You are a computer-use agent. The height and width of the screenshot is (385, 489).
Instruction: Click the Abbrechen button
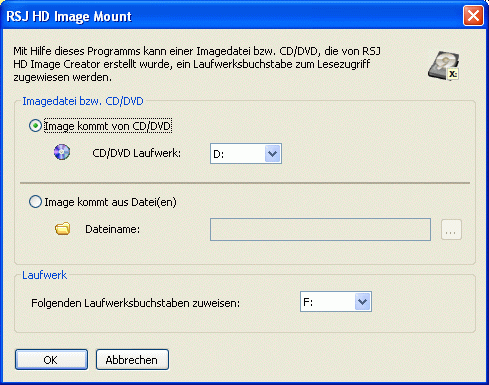132,360
